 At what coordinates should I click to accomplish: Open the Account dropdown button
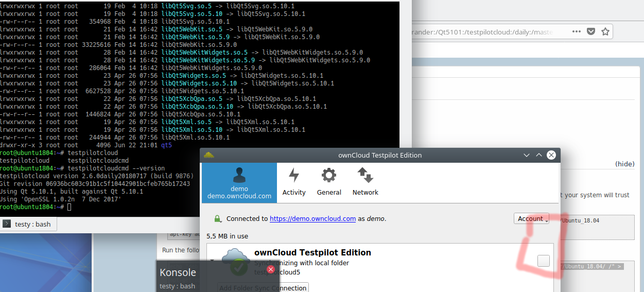531,218
